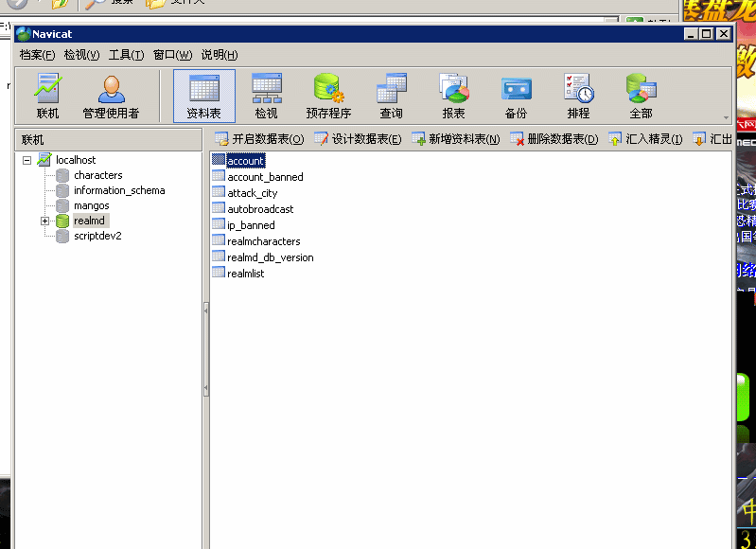The width and height of the screenshot is (756, 549).
Task: Click the scriptdev2 database icon
Action: click(62, 236)
